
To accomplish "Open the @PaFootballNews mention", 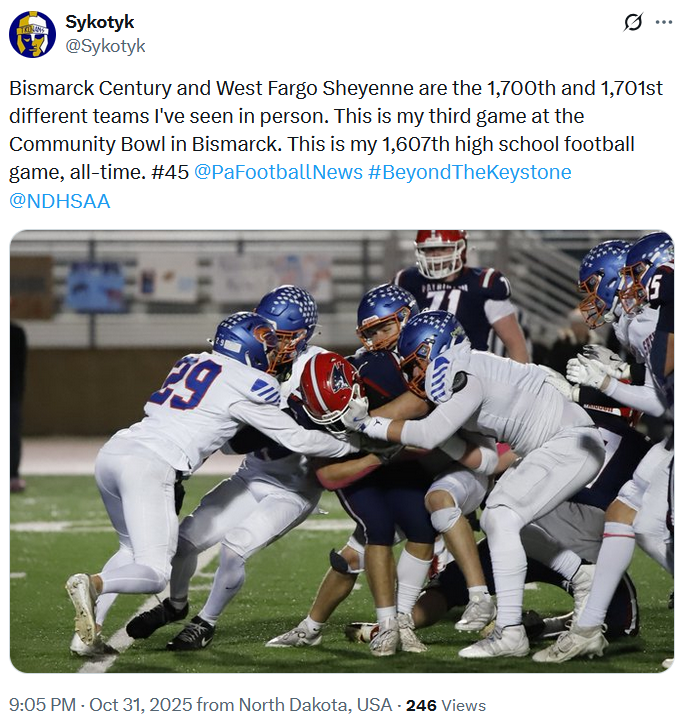I will pos(278,172).
